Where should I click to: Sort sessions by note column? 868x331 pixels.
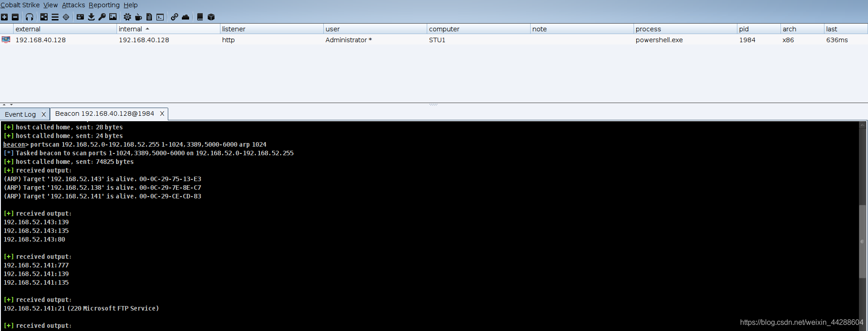[582, 29]
